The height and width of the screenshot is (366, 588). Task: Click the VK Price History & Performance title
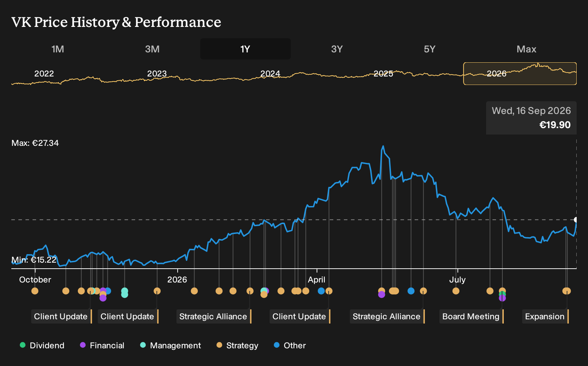point(116,22)
